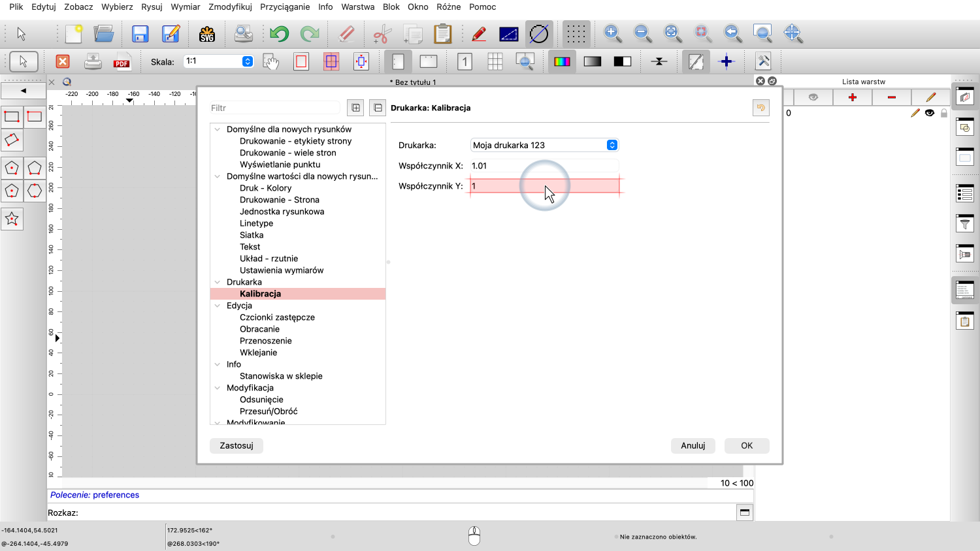The height and width of the screenshot is (551, 980).
Task: Reset page defaults with the undo arrow button
Action: [761, 108]
